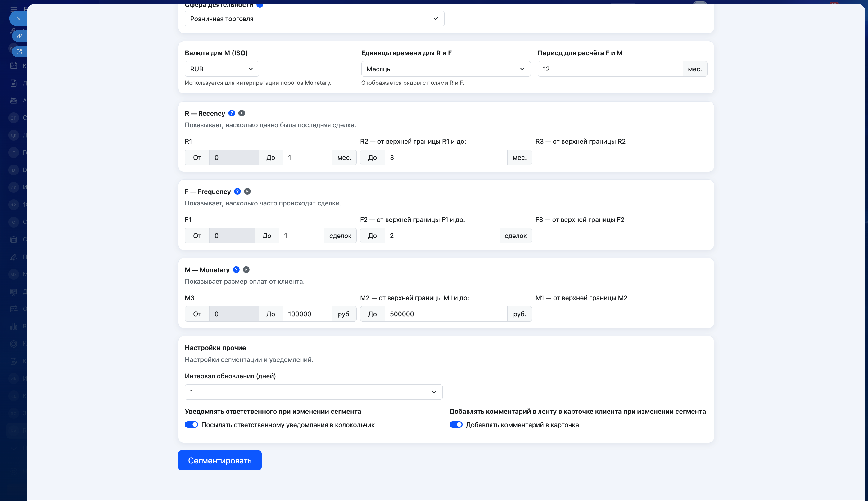Click the help icon next to Recency
Screen dimensions: 868x501
pos(232,113)
